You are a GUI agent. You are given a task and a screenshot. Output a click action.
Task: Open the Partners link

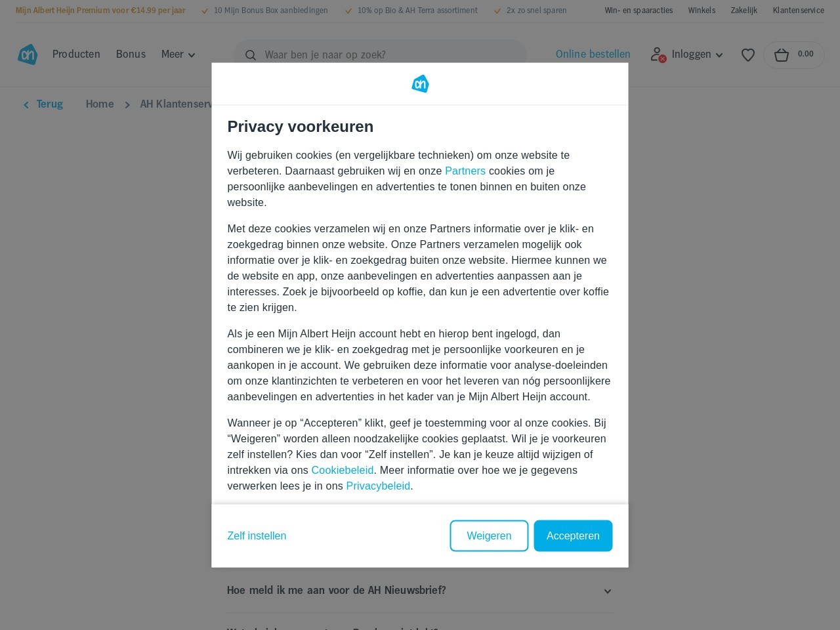[465, 171]
